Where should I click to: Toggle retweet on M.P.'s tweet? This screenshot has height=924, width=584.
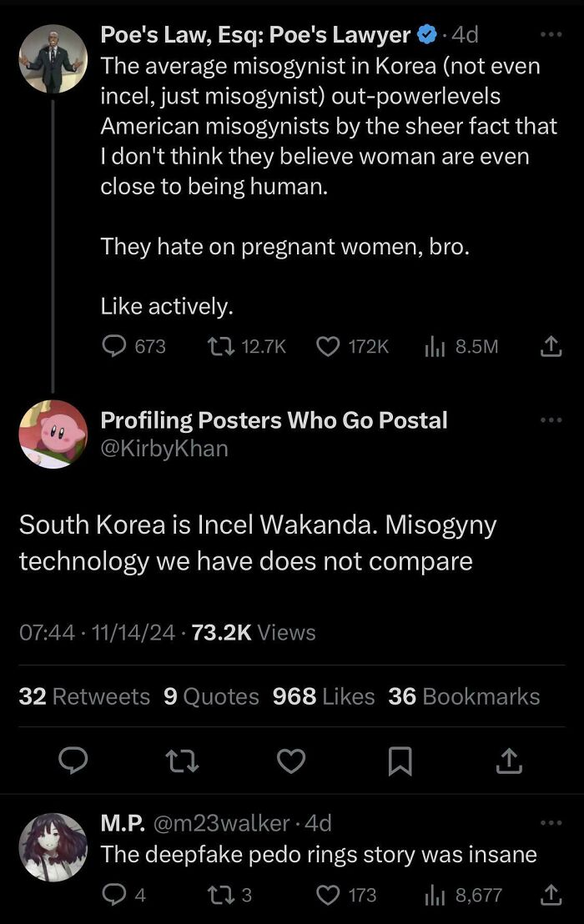coord(220,894)
